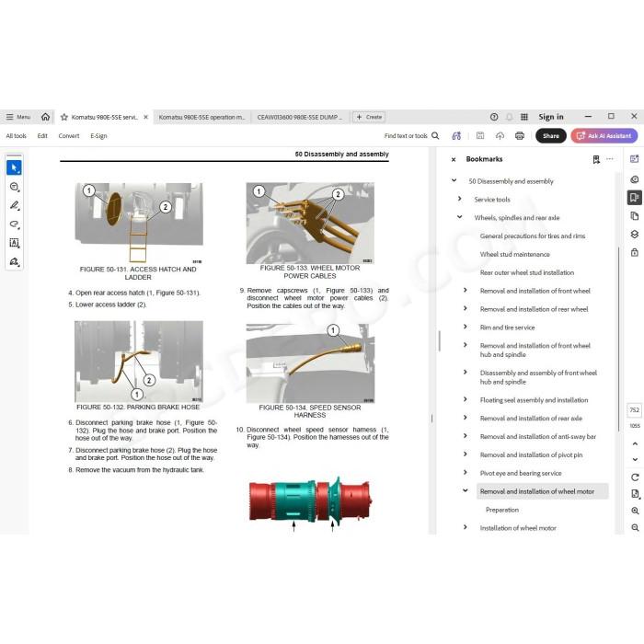
Task: Click the Home icon
Action: point(46,117)
